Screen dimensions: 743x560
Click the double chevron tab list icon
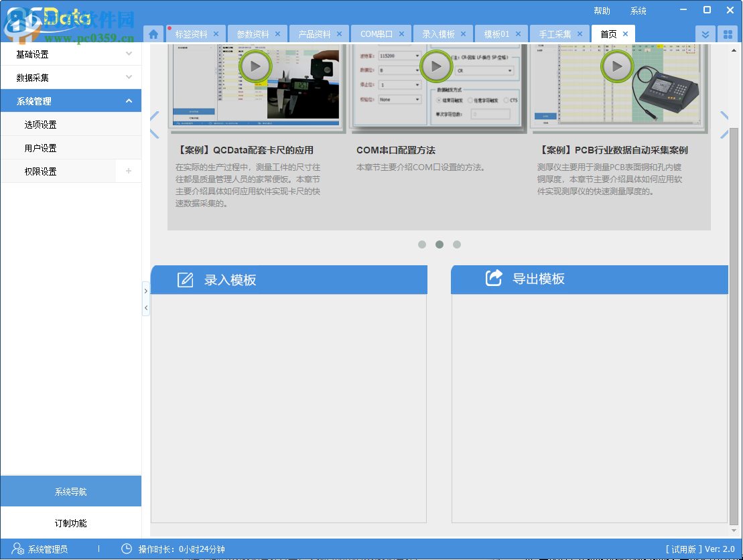[x=705, y=33]
